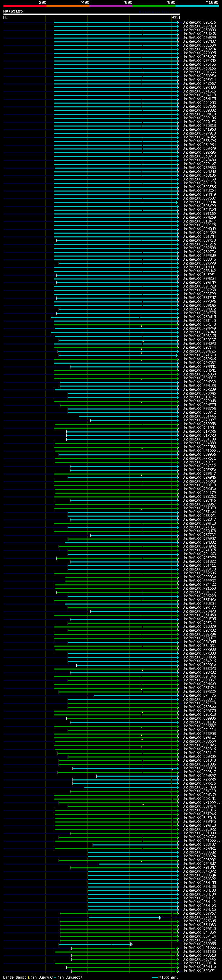Open hit UniRef100_C3U0K8
222x980 pixels.
(199, 34)
